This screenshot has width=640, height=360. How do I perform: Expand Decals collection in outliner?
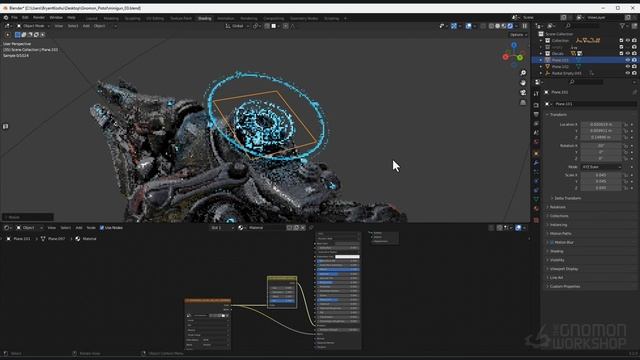(x=542, y=53)
